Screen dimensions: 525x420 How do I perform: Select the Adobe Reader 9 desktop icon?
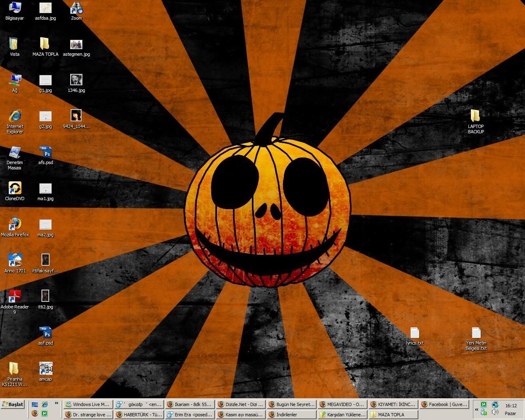pos(15,296)
